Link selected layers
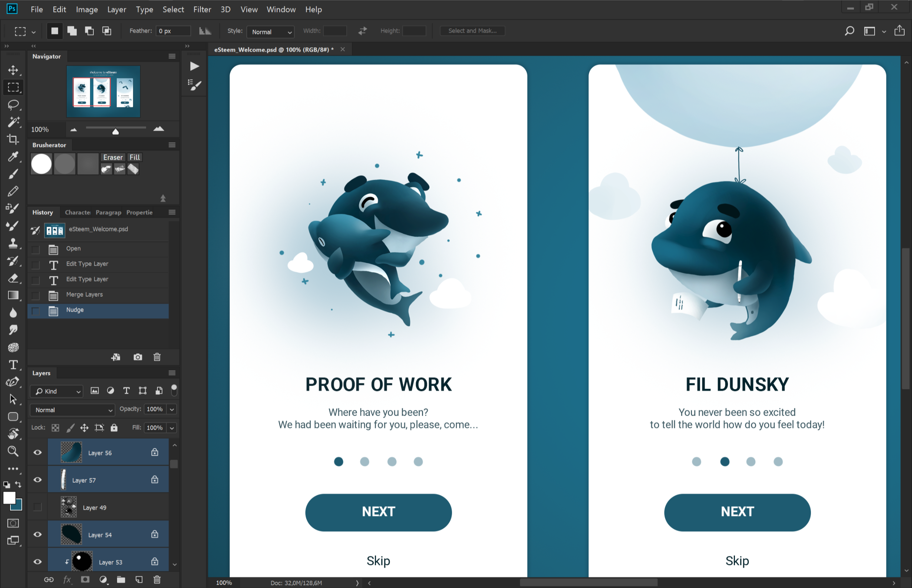 tap(49, 579)
